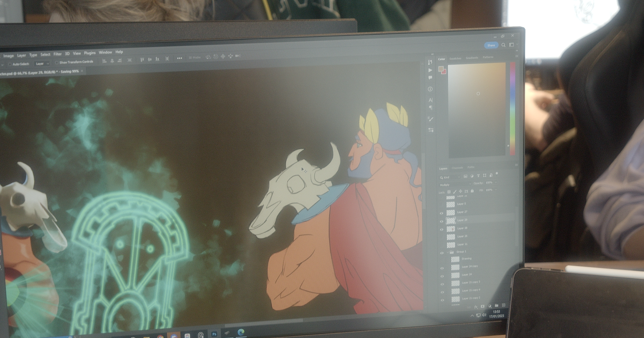Click the search magnifier beside Share
The height and width of the screenshot is (338, 644).
[x=503, y=45]
